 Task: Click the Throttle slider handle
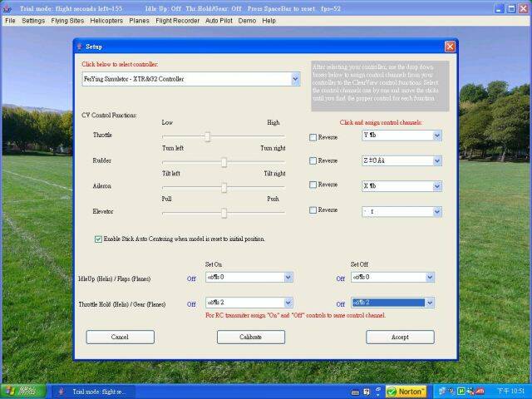(x=207, y=136)
